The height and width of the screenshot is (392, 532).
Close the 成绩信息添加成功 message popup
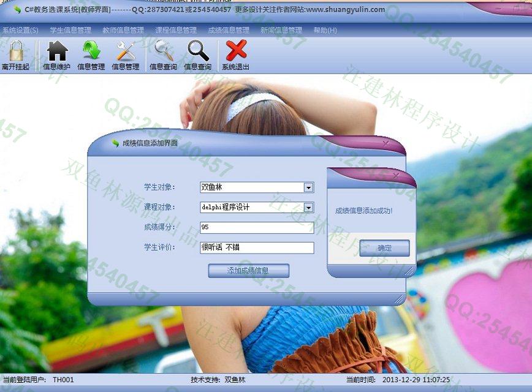click(396, 177)
